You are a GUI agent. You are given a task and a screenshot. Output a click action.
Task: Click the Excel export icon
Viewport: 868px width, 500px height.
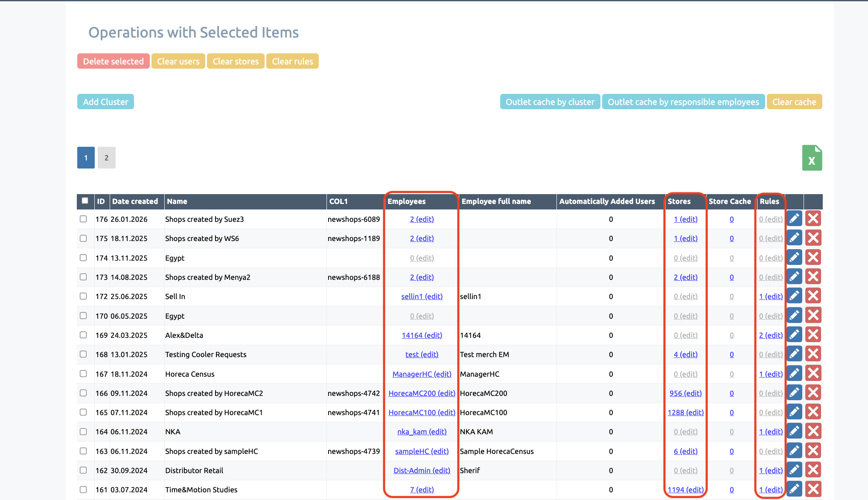(812, 158)
